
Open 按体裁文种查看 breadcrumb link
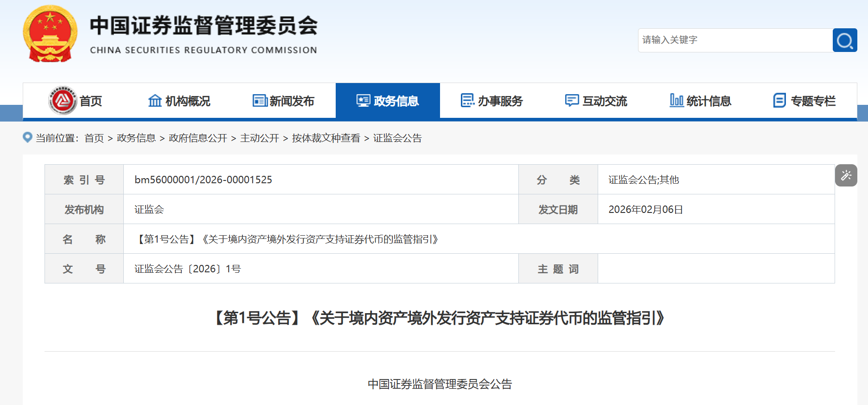[326, 138]
